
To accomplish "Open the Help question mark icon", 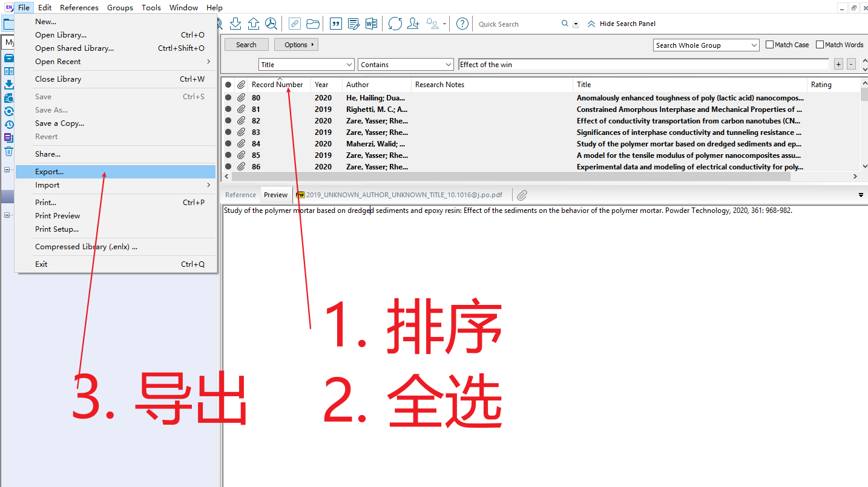I will pos(462,24).
